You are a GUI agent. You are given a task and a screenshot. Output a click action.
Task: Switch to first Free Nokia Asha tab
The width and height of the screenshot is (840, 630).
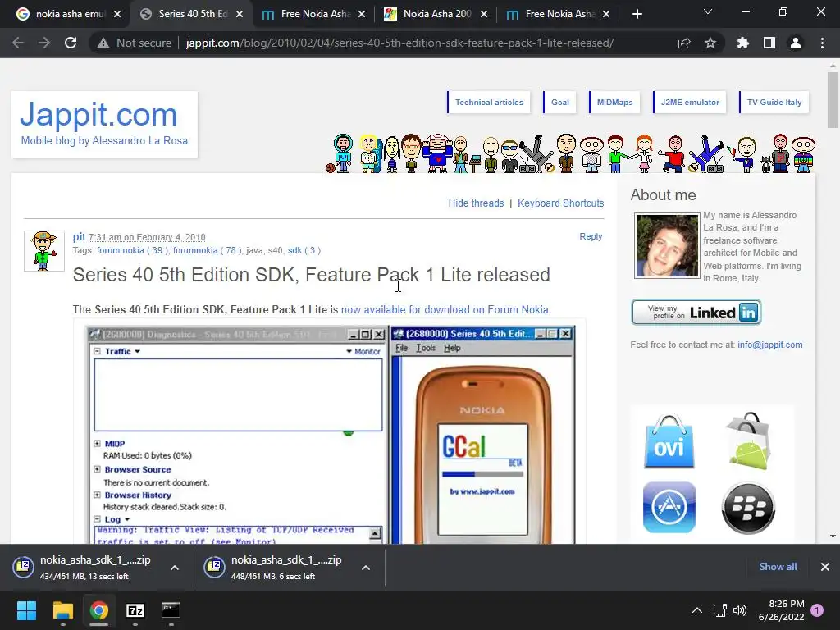click(314, 14)
